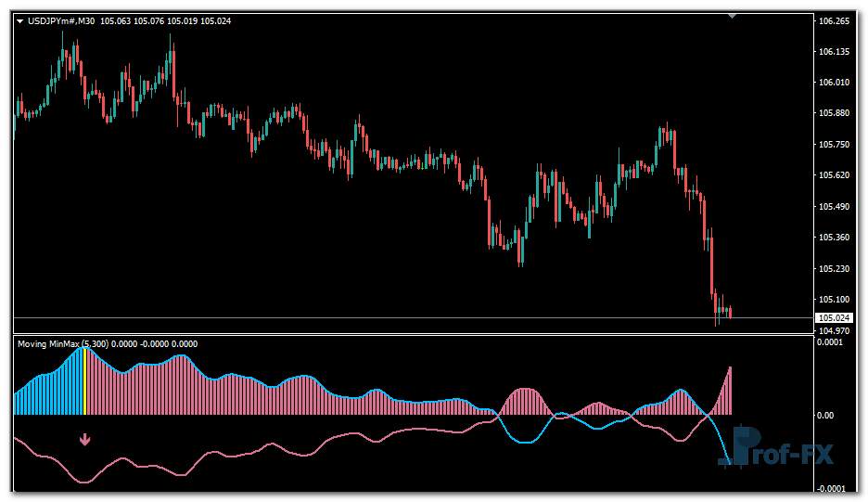
Task: Click the current price label 105.024
Action: (834, 317)
